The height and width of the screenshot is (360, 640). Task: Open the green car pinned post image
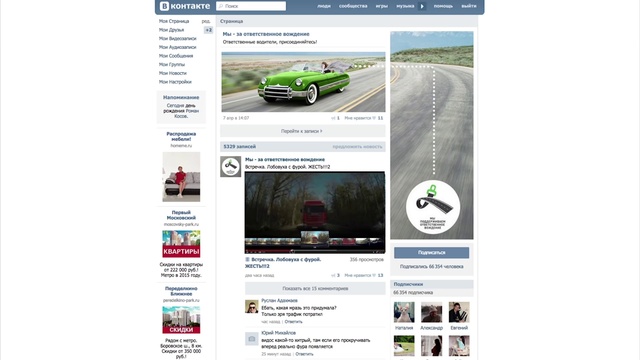point(303,82)
